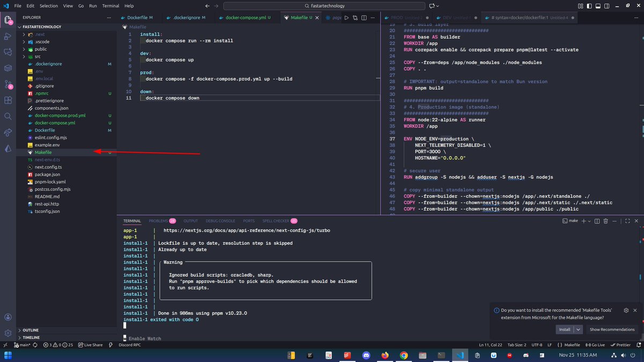Open the Explorer view in activity bar
The width and height of the screenshot is (644, 362).
[x=8, y=21]
